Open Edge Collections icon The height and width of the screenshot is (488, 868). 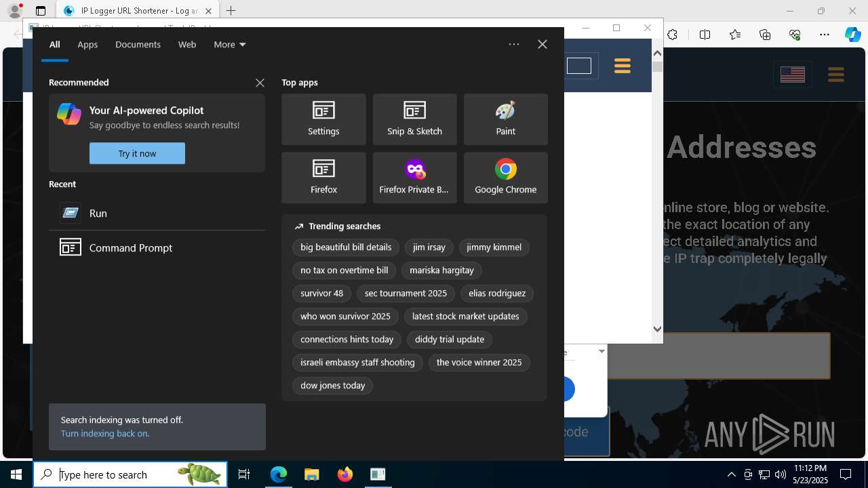tap(765, 35)
